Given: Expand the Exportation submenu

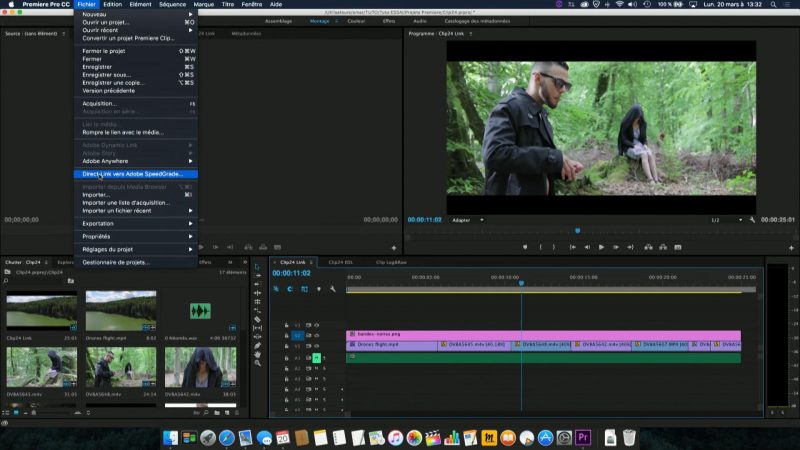Looking at the screenshot, I should tap(136, 223).
